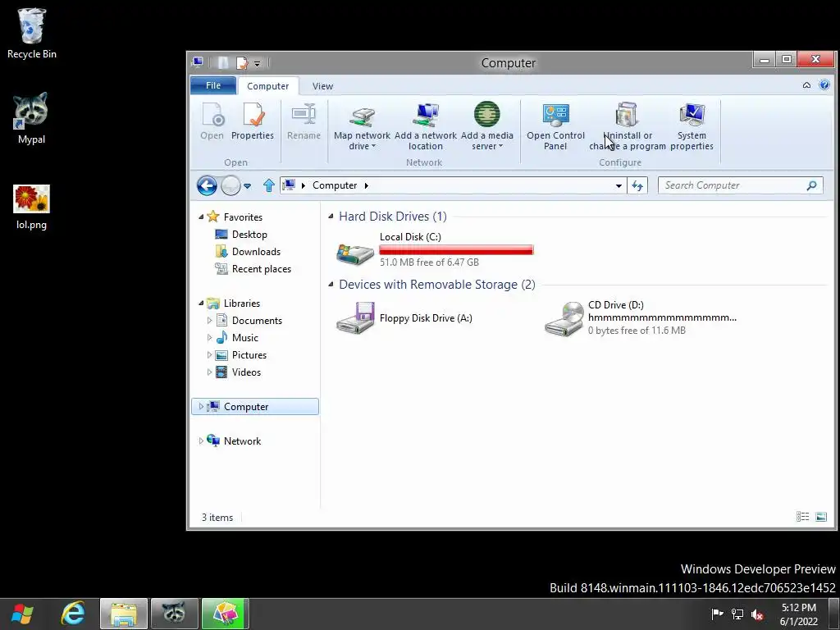Switch to the Mypal raccoon taskbar button
Image resolution: width=840 pixels, height=630 pixels.
pyautogui.click(x=175, y=614)
